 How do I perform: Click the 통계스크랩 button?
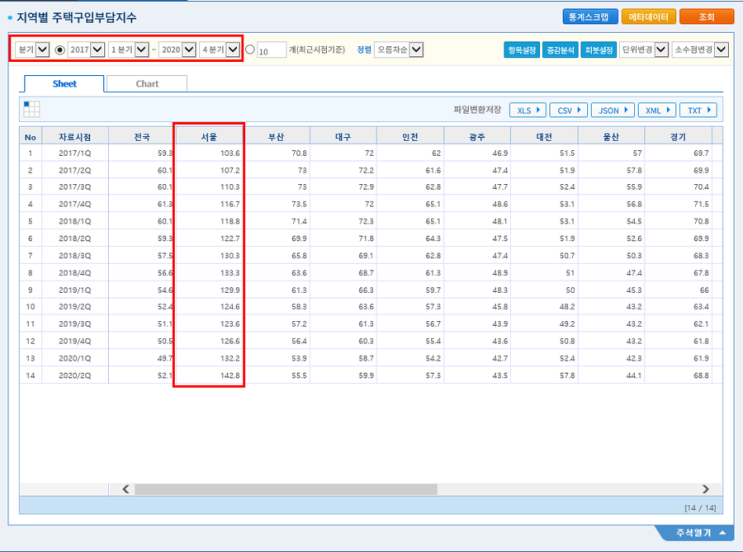pos(590,17)
